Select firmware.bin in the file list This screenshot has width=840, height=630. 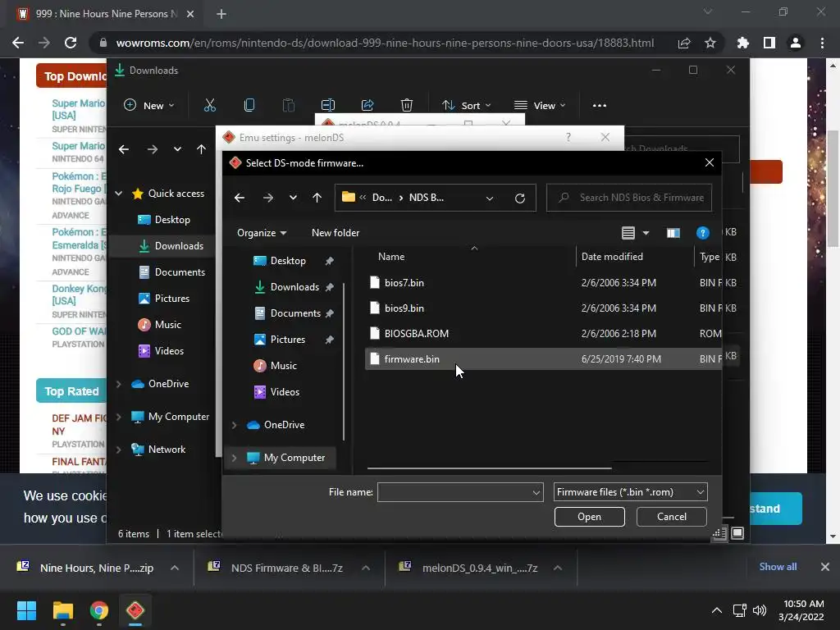pyautogui.click(x=543, y=359)
